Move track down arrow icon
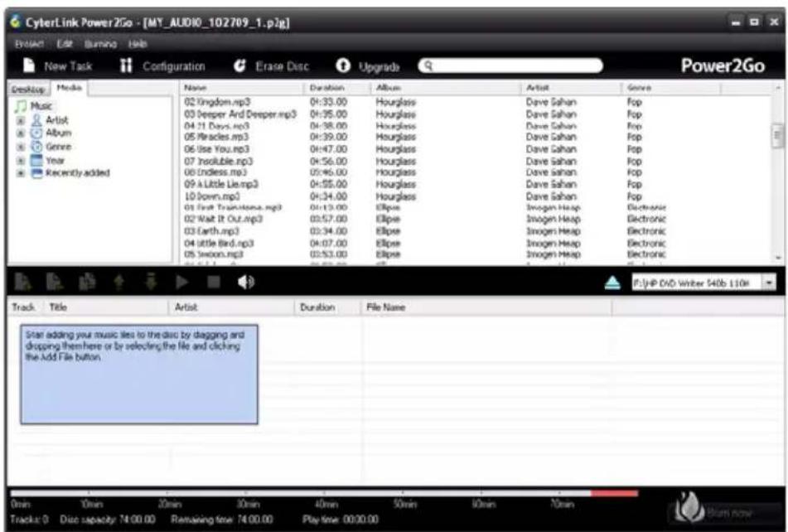Screen dimensions: 788x532 [x=151, y=282]
